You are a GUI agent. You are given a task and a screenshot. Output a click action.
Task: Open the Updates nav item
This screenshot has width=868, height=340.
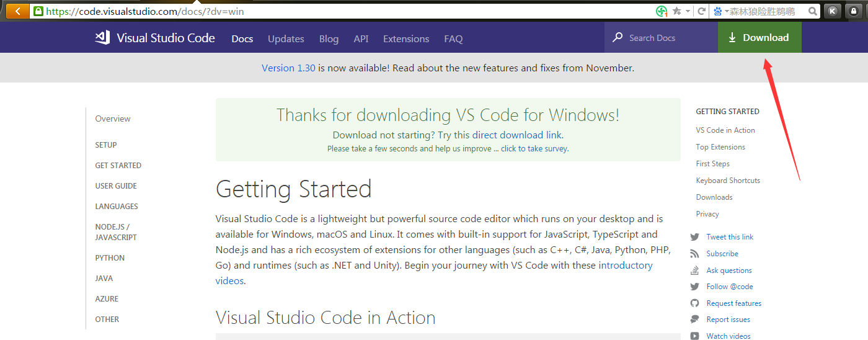click(x=286, y=38)
